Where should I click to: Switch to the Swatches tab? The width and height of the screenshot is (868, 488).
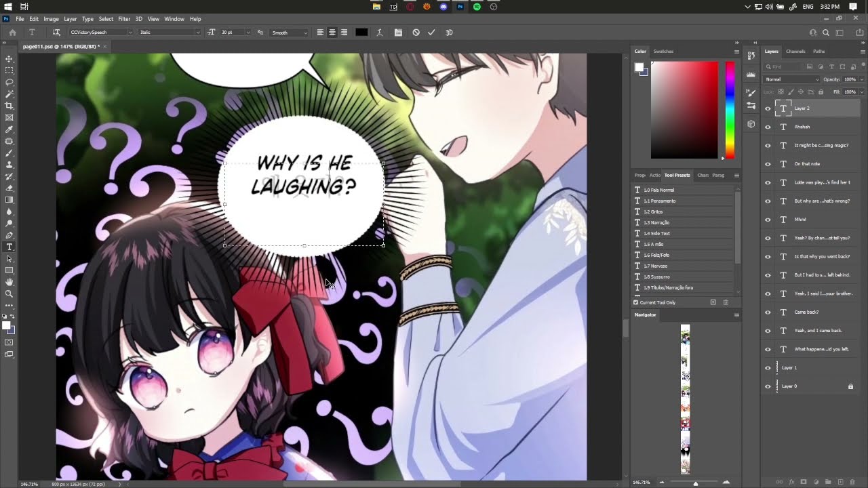point(663,52)
